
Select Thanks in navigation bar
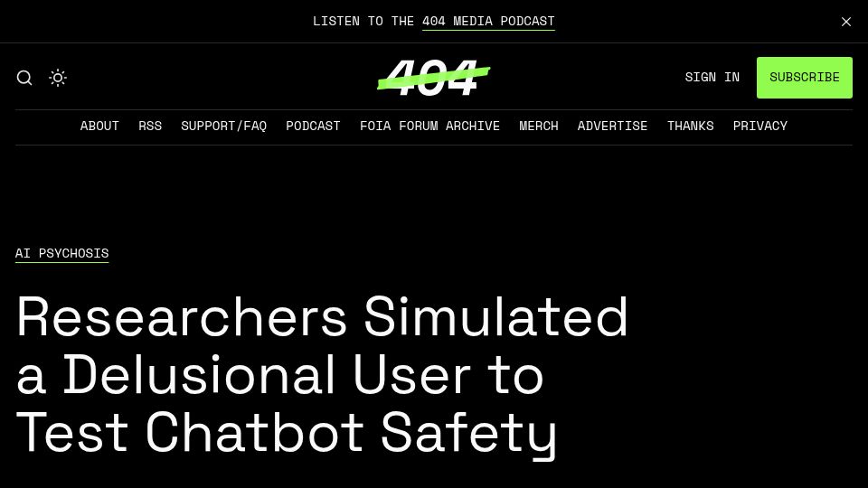tap(690, 127)
